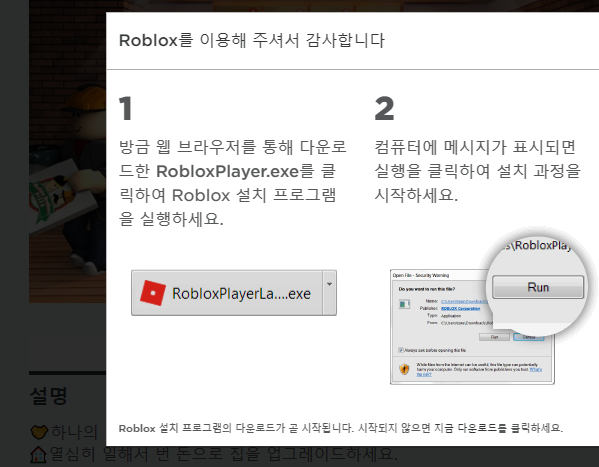Click the '지금 다운로드를 클릭하세요' download link
599x467 pixels.
pos(498,428)
